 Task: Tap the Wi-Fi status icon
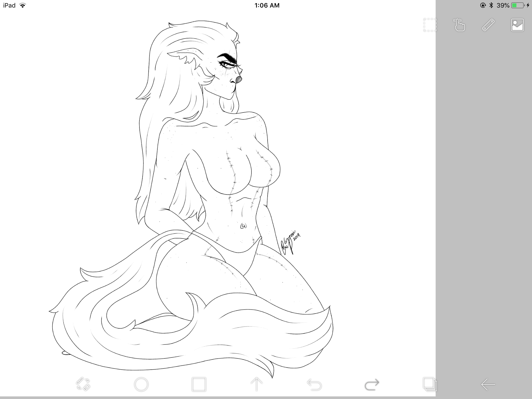click(23, 5)
